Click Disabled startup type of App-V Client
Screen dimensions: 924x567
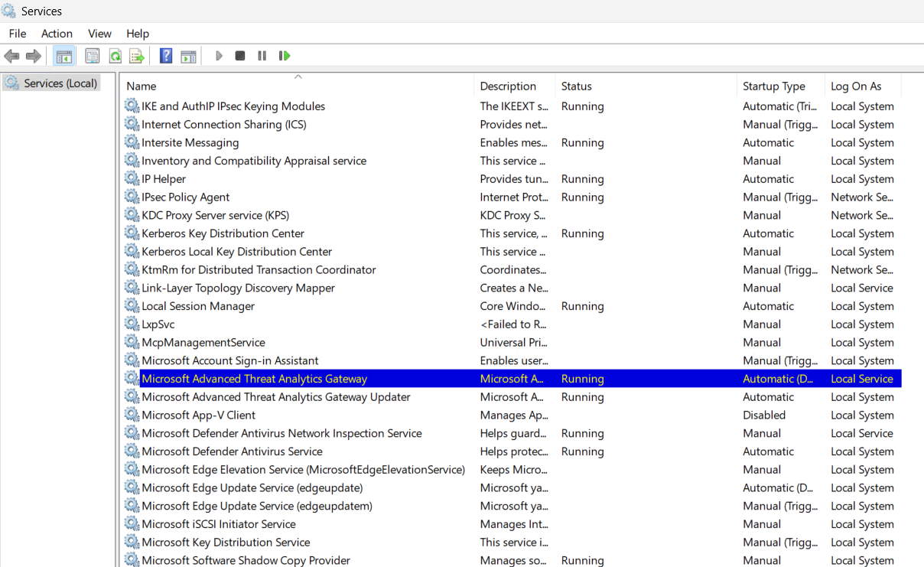coord(764,415)
